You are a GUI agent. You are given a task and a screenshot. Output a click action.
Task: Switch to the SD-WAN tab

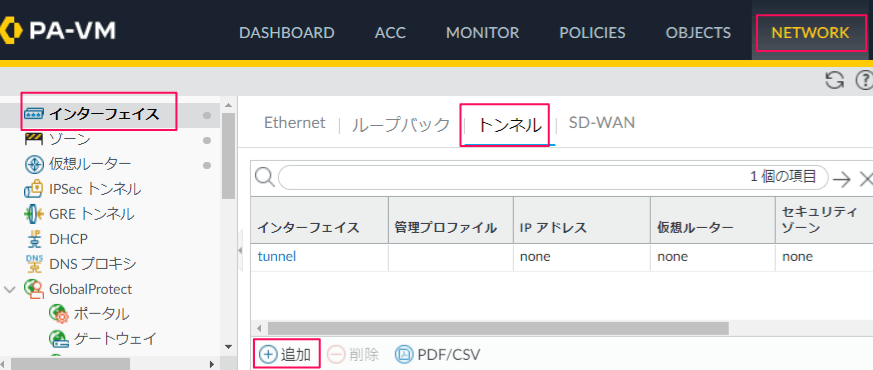(602, 123)
